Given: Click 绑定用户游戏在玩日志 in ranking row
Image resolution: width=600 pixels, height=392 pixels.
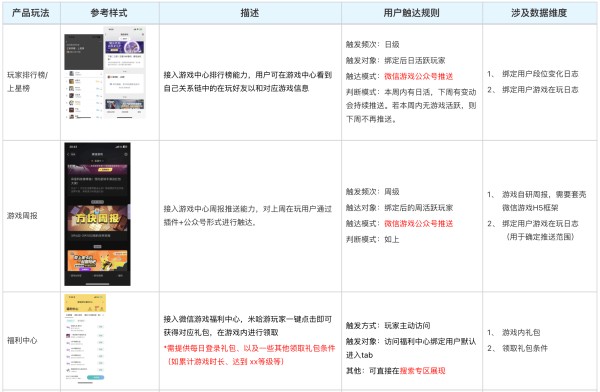Looking at the screenshot, I should (x=540, y=90).
